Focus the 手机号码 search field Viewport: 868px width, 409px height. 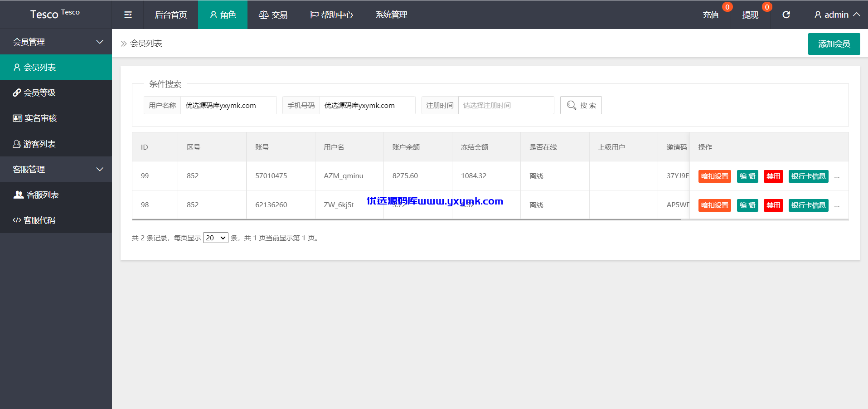(367, 105)
